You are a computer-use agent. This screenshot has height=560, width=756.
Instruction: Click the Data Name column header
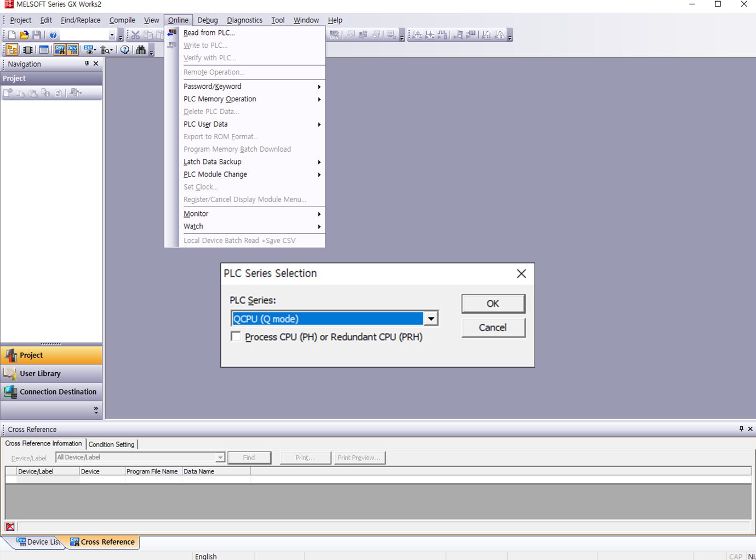(x=216, y=471)
